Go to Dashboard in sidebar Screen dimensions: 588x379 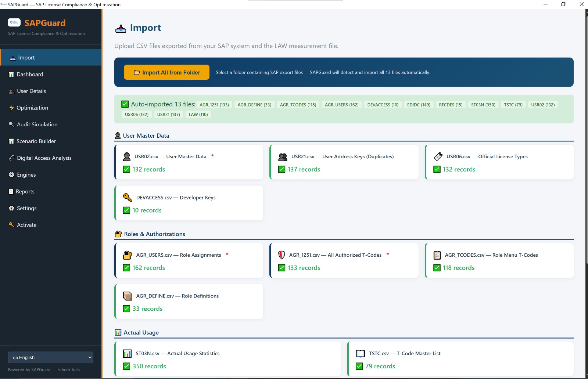click(51, 74)
